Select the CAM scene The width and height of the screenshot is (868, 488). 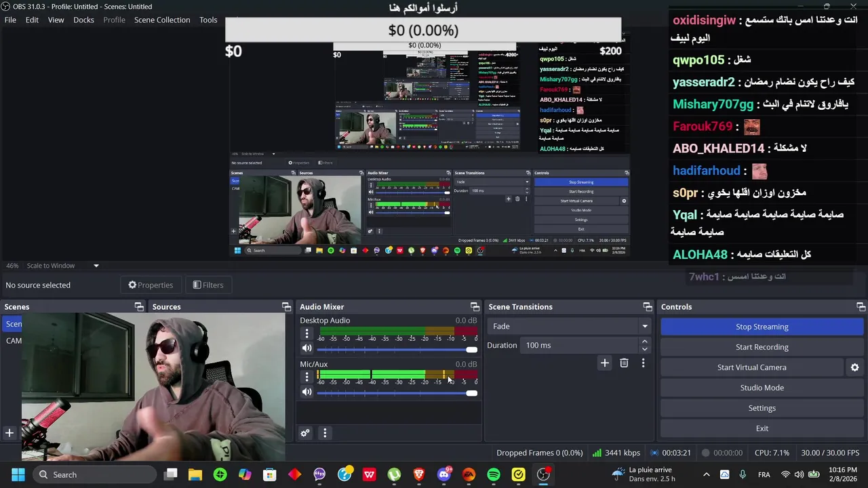(14, 341)
